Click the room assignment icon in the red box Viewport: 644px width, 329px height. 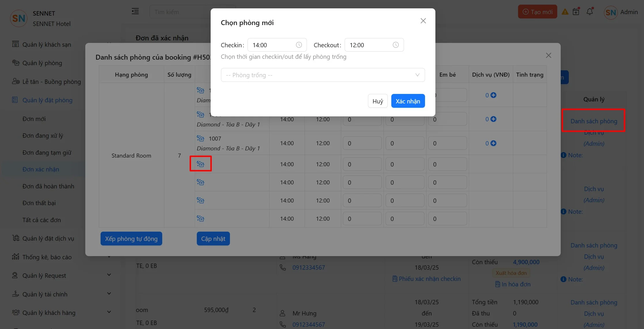pos(201,164)
